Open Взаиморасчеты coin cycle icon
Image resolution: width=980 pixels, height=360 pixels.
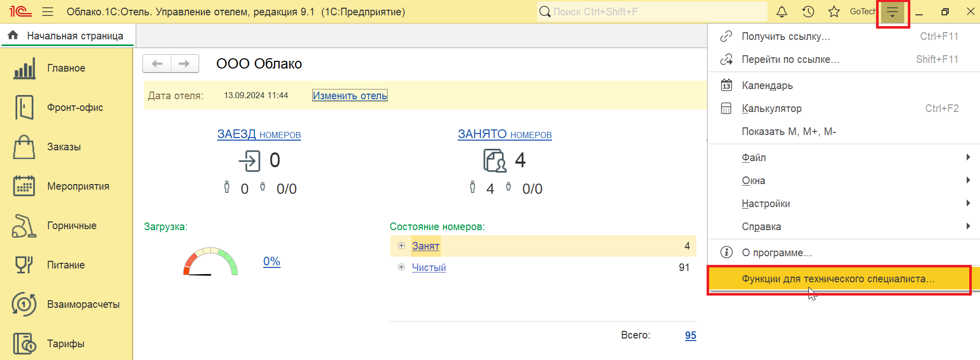click(x=24, y=304)
